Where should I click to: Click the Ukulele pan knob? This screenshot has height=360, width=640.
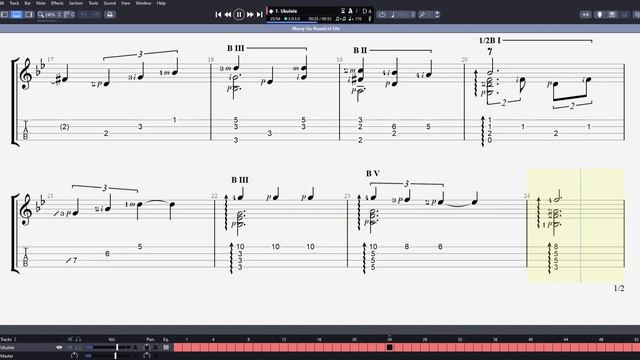[x=147, y=347]
